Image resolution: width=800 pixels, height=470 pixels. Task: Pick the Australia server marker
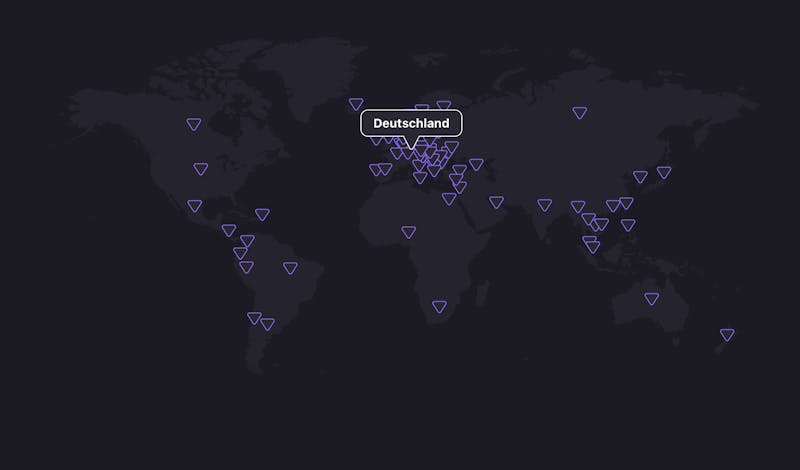(652, 299)
